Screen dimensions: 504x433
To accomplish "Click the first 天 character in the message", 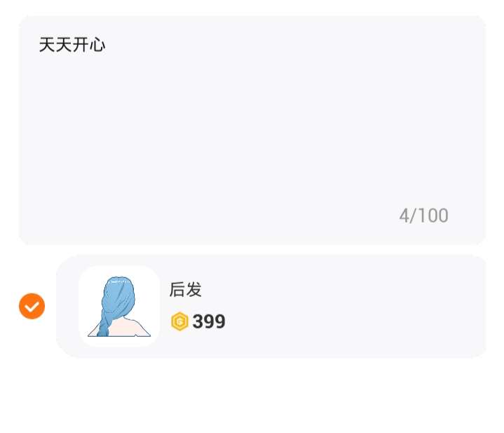I will coord(47,45).
